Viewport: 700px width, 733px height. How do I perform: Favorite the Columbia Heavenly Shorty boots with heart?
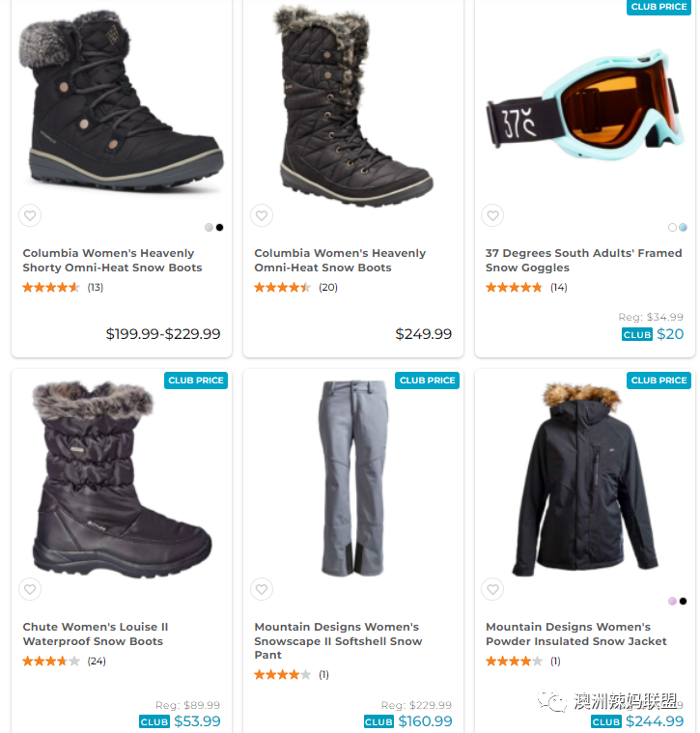(30, 215)
